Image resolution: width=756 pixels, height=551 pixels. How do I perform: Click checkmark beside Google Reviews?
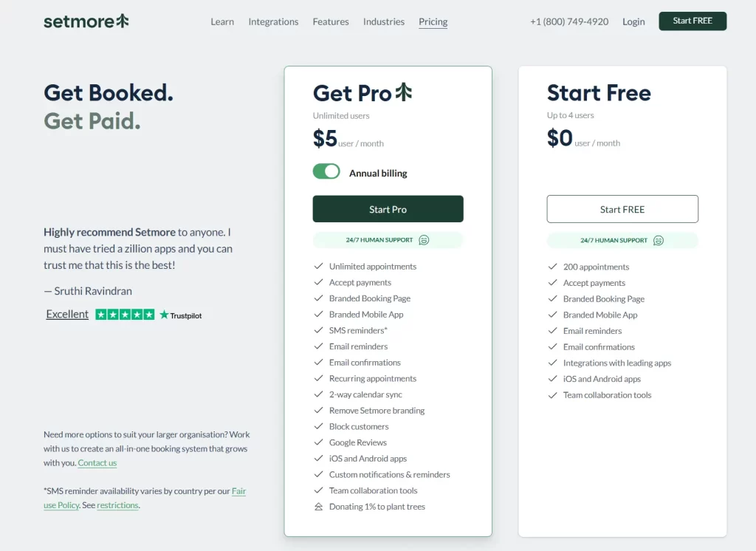pyautogui.click(x=317, y=442)
